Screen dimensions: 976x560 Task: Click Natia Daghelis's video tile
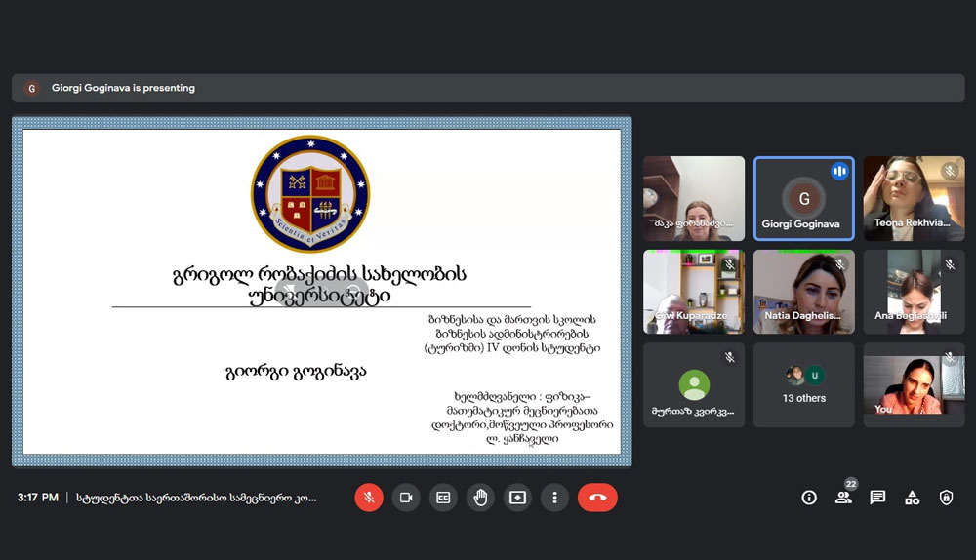pyautogui.click(x=804, y=292)
